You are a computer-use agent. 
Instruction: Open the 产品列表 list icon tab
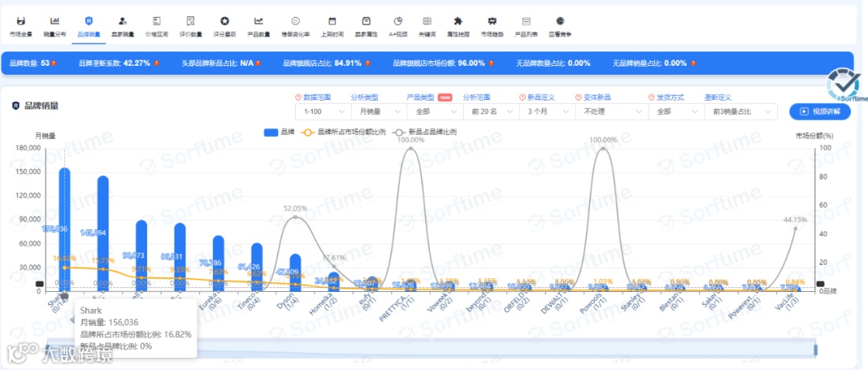[x=526, y=27]
